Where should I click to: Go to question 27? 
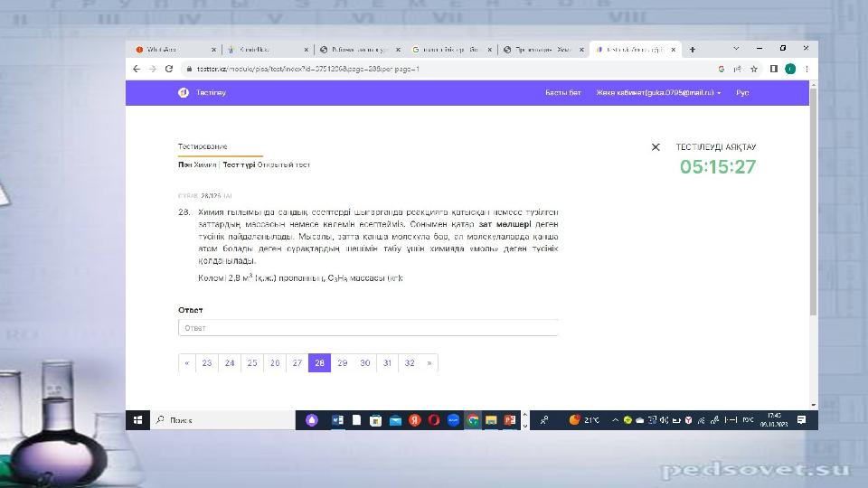pyautogui.click(x=297, y=363)
